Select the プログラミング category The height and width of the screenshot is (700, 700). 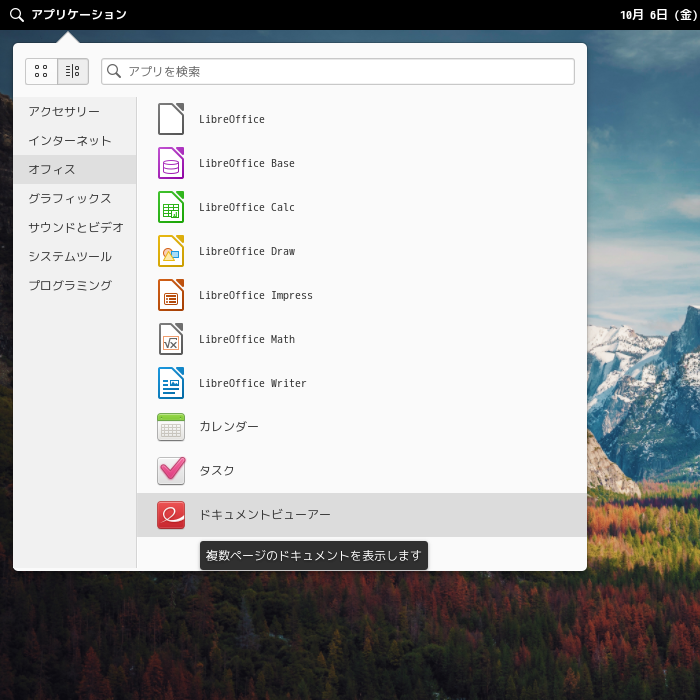coord(75,285)
